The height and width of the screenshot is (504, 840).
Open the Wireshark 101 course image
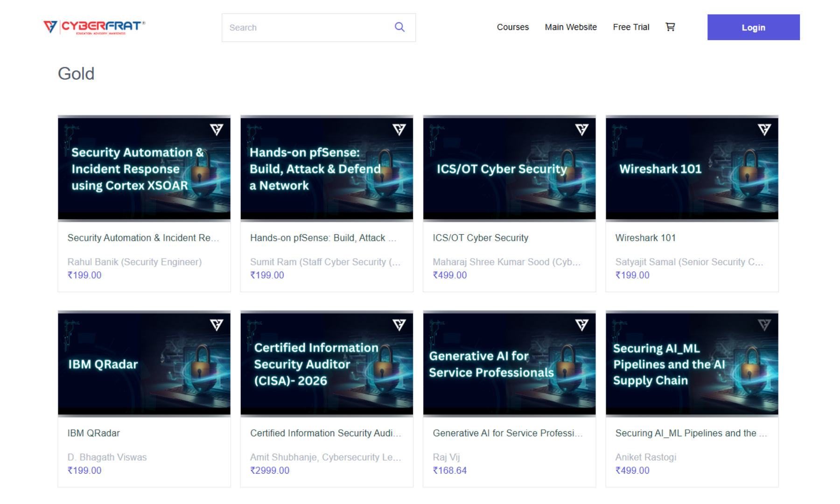(692, 168)
